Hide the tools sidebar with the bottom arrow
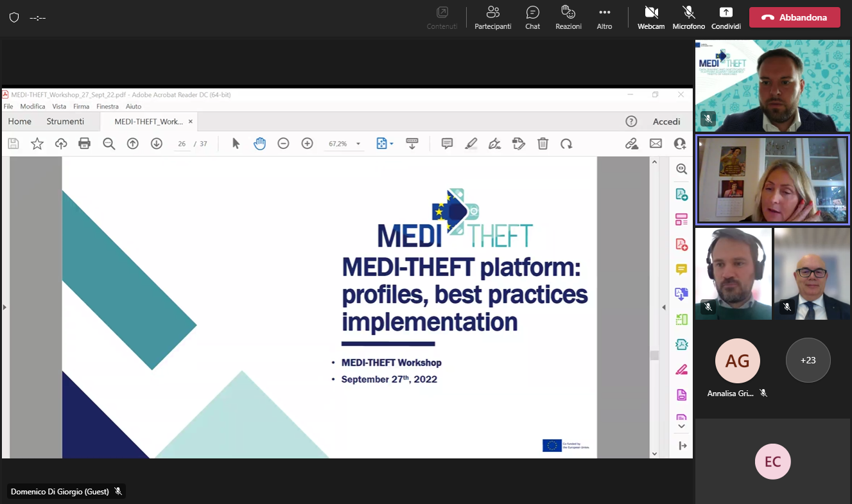Screen dimensions: 852x504 682,446
